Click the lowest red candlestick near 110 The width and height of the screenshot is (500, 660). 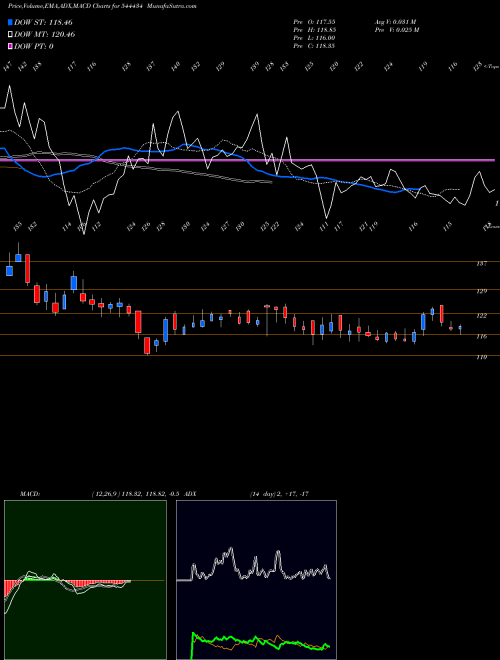tap(147, 345)
